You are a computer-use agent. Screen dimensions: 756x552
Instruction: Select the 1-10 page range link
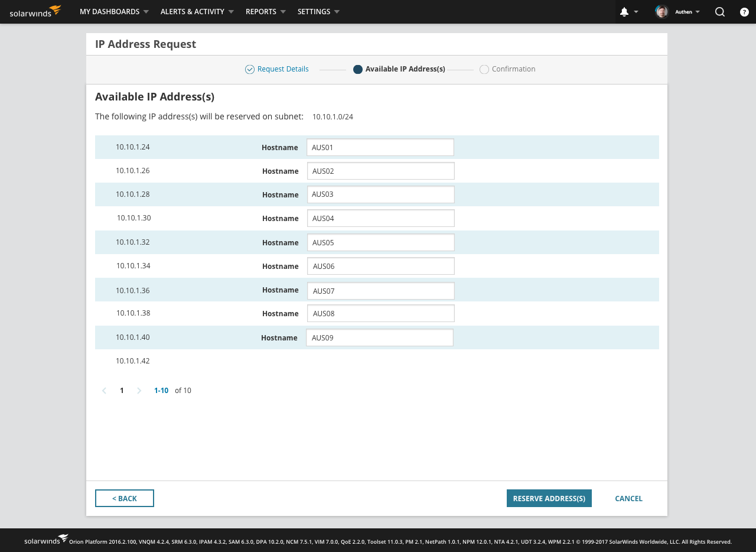[x=161, y=391]
